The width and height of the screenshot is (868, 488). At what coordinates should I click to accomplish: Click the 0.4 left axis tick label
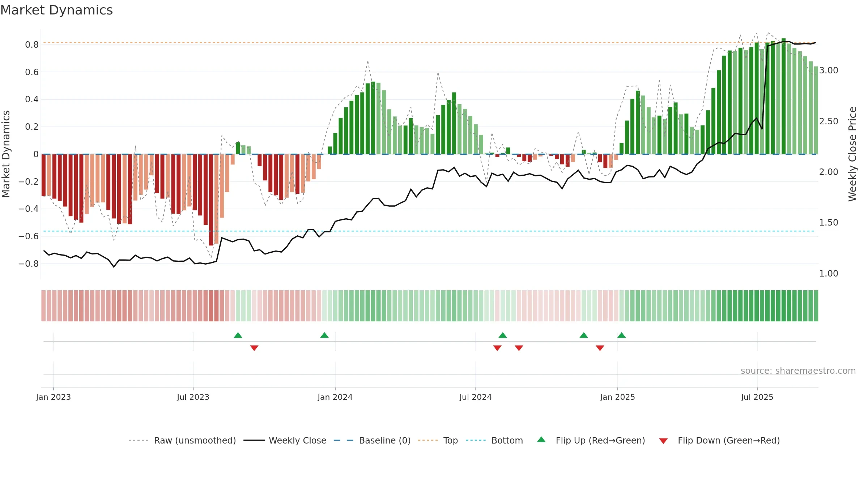click(32, 99)
